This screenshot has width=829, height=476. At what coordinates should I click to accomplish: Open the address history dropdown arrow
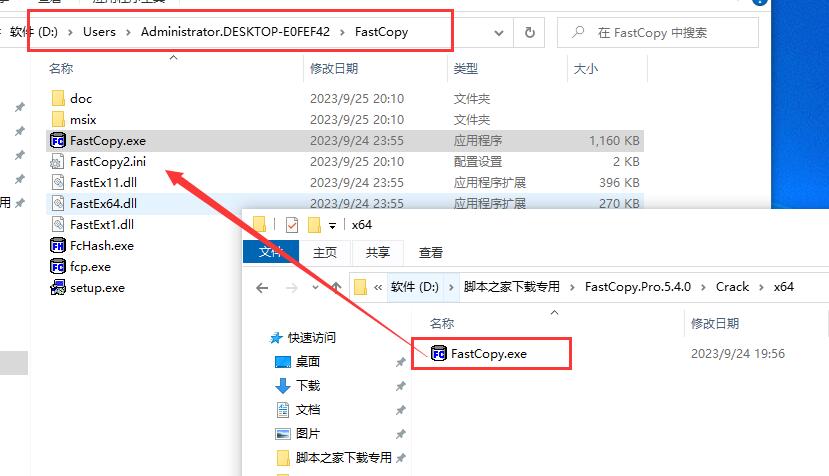click(x=499, y=33)
